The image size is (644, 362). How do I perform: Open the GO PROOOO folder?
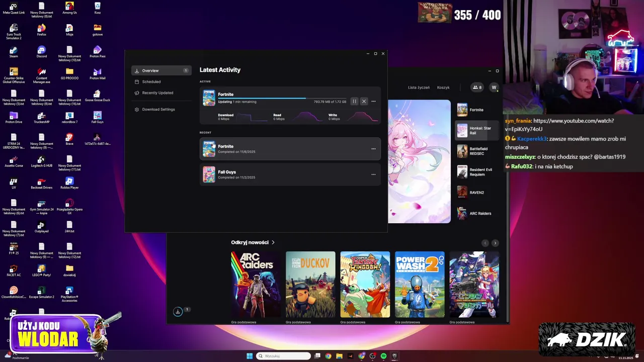(x=69, y=74)
